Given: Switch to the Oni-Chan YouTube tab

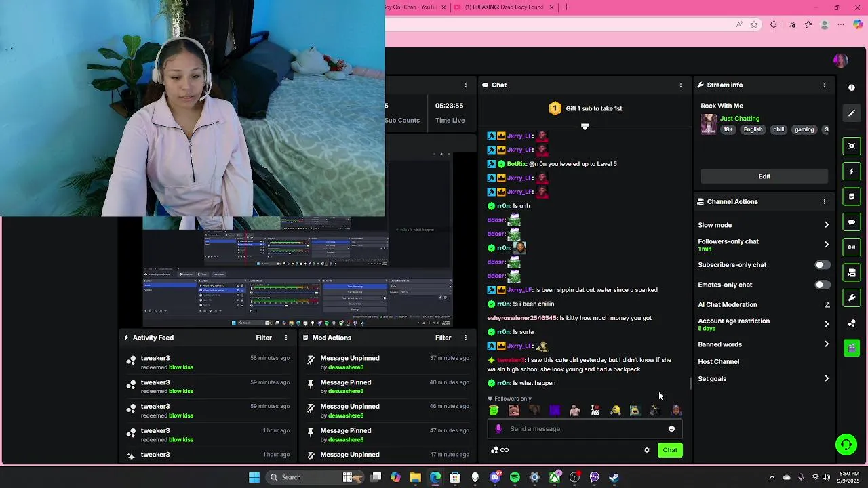Looking at the screenshot, I should [x=416, y=7].
